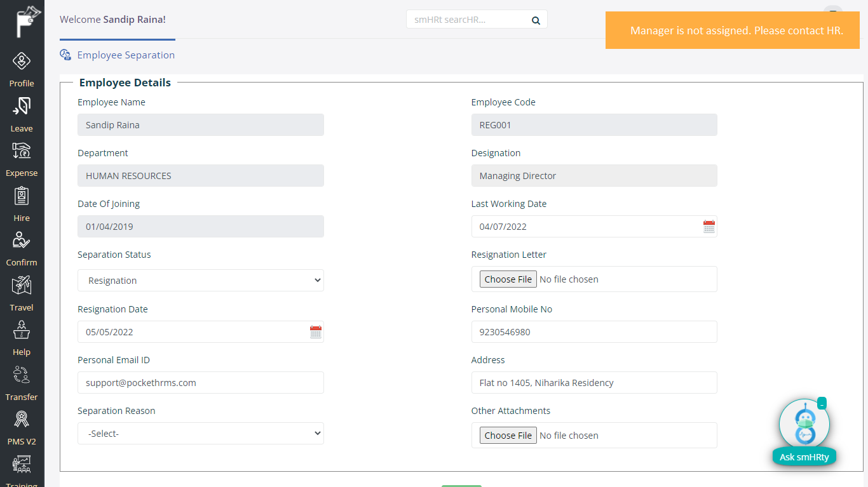Click the Employee Separation breadcrumb link
Image resolution: width=868 pixels, height=487 pixels.
click(126, 55)
